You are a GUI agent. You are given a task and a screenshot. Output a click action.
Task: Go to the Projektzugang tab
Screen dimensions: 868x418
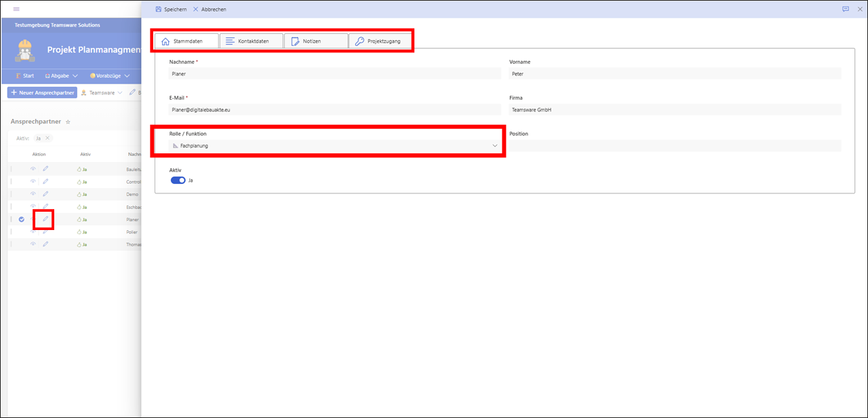point(381,41)
